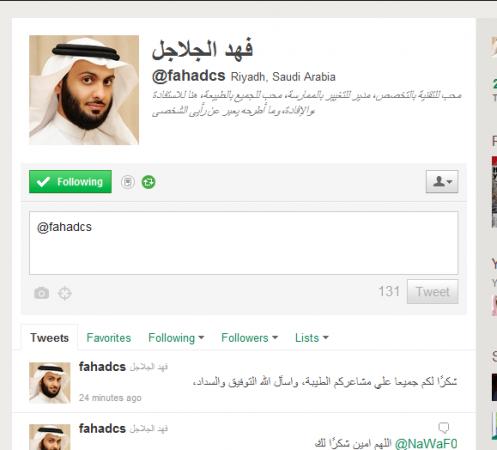Click the avatar thumbnail on first tweet
The height and width of the screenshot is (450, 497).
click(50, 383)
